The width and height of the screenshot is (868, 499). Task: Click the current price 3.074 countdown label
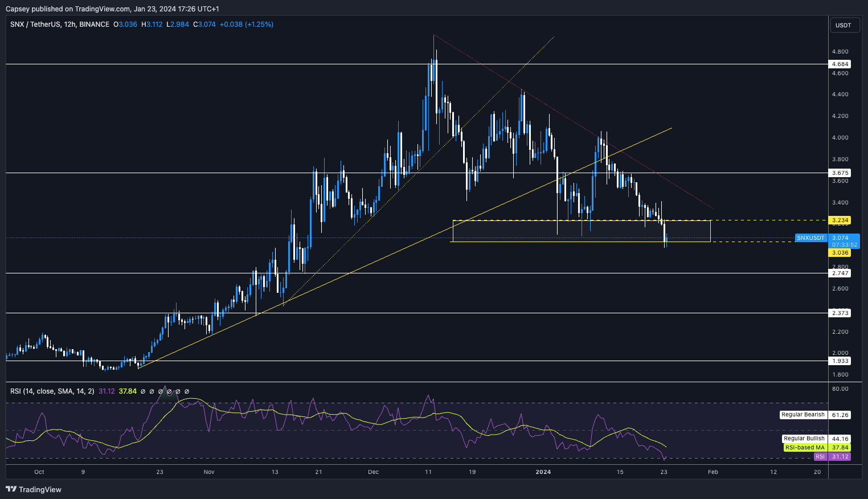coord(845,241)
